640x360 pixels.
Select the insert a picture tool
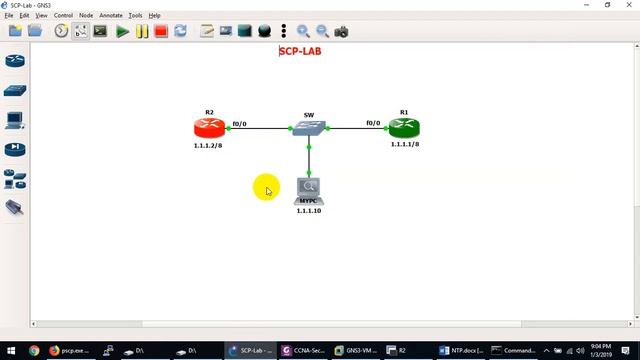click(x=226, y=31)
